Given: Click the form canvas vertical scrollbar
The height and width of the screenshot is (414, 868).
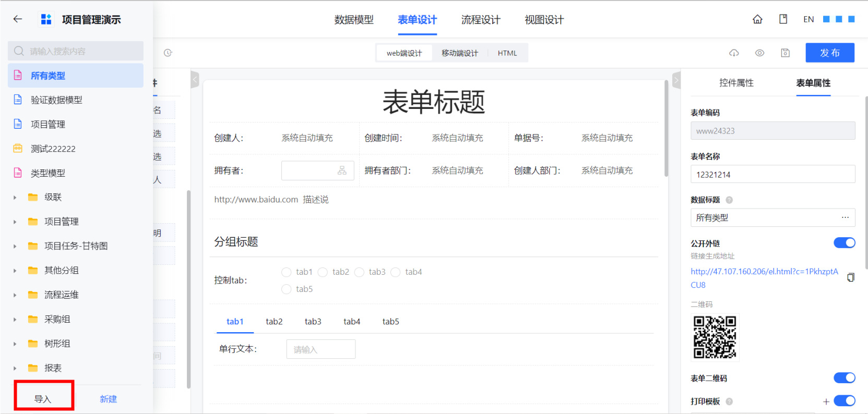Looking at the screenshot, I should click(666, 129).
